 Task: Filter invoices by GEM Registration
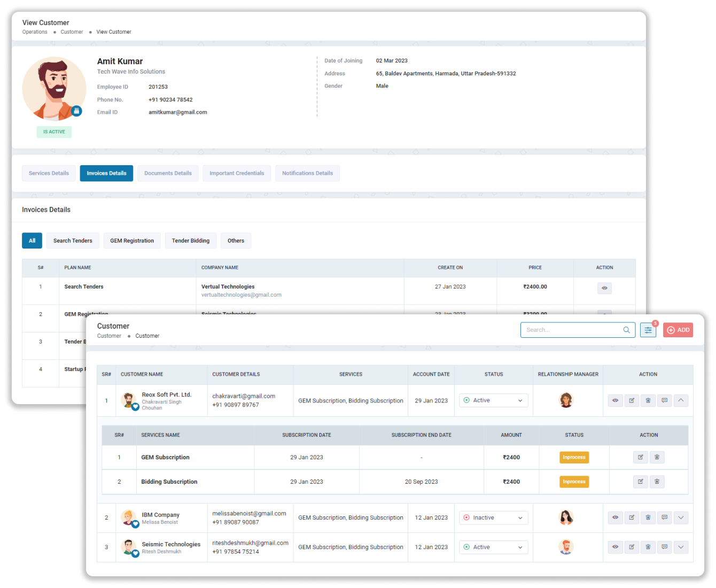pos(132,241)
